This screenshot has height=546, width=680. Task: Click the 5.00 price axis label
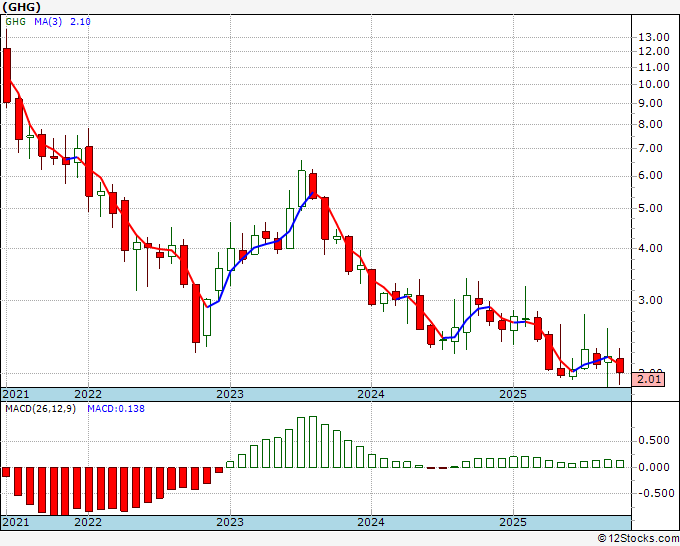click(x=651, y=208)
